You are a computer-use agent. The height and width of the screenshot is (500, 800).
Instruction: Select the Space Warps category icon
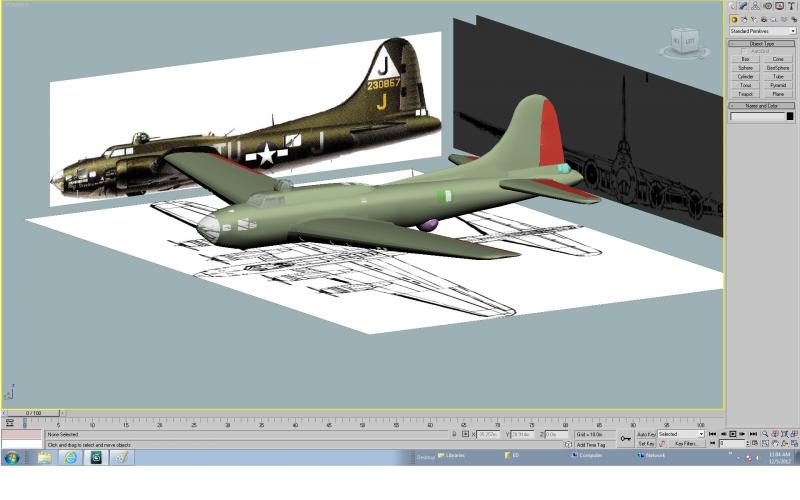point(784,19)
